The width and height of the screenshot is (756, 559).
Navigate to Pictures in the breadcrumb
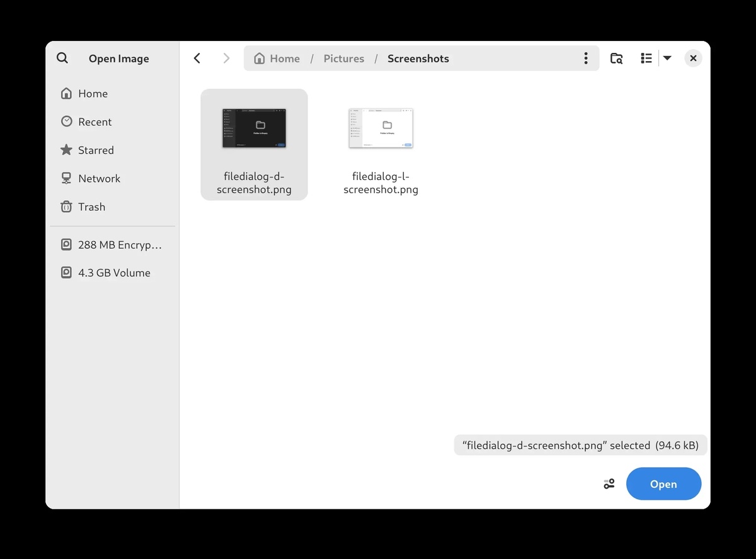[343, 58]
